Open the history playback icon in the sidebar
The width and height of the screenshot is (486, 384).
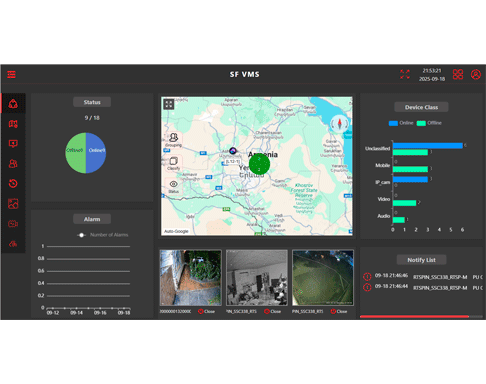point(13,183)
